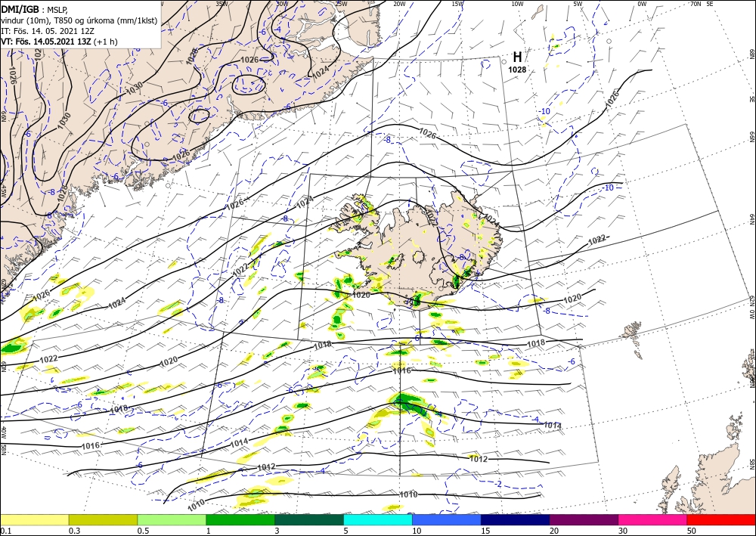
Task: Click the '64N' latitude label on right edge
Action: coord(751,219)
